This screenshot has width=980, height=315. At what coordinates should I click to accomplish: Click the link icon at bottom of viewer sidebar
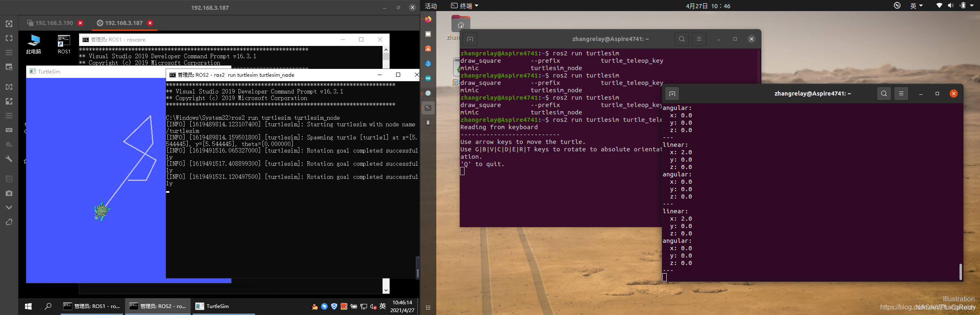click(x=9, y=222)
